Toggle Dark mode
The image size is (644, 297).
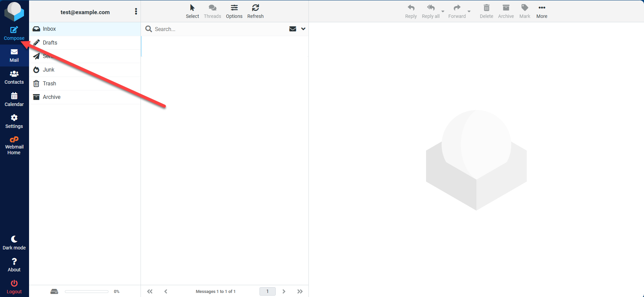click(14, 243)
